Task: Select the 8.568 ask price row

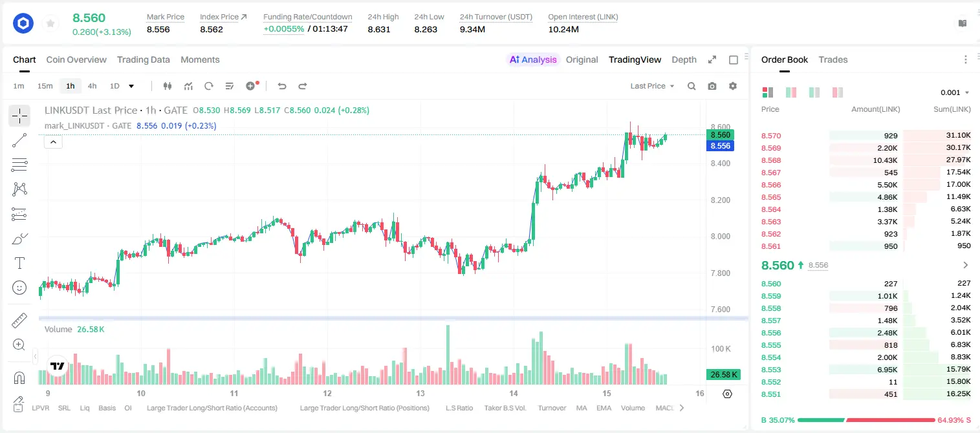Action: pos(866,160)
